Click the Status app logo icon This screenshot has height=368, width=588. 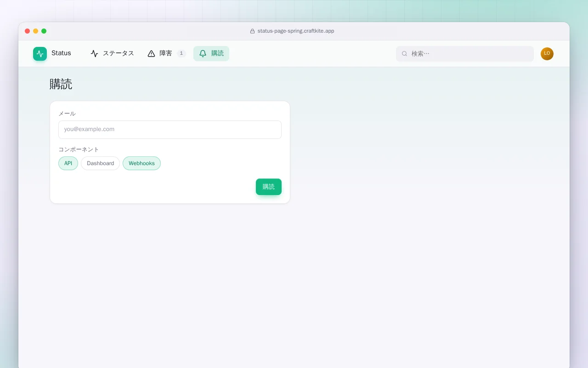40,54
